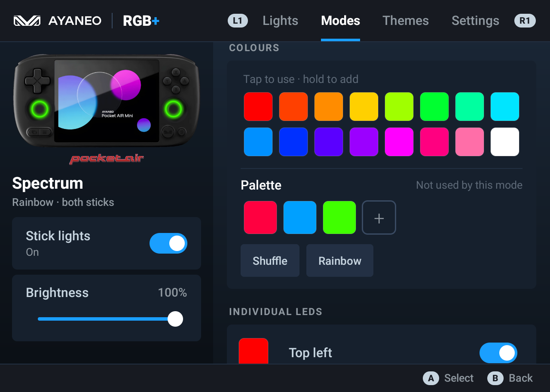Turn off the Stick lights toggle
550x392 pixels.
(168, 243)
